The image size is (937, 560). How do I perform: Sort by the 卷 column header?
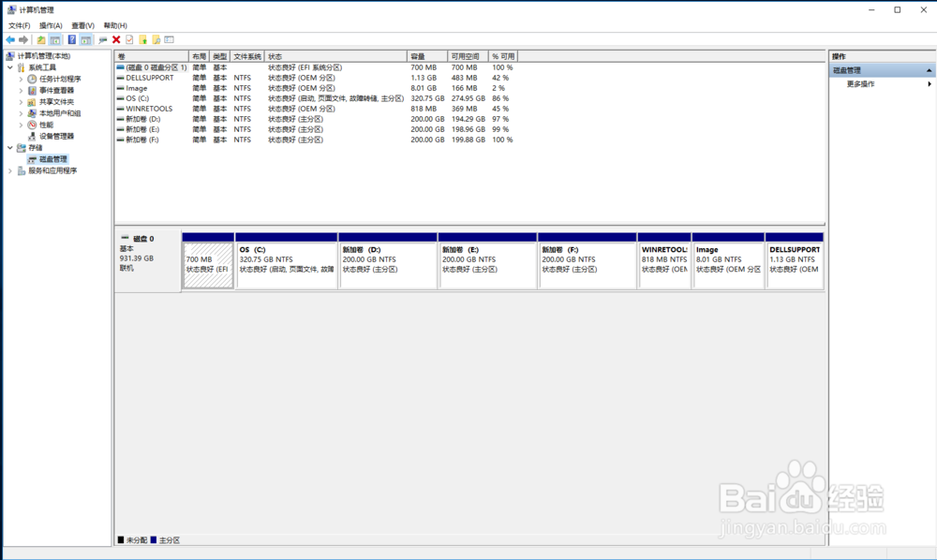[x=152, y=56]
